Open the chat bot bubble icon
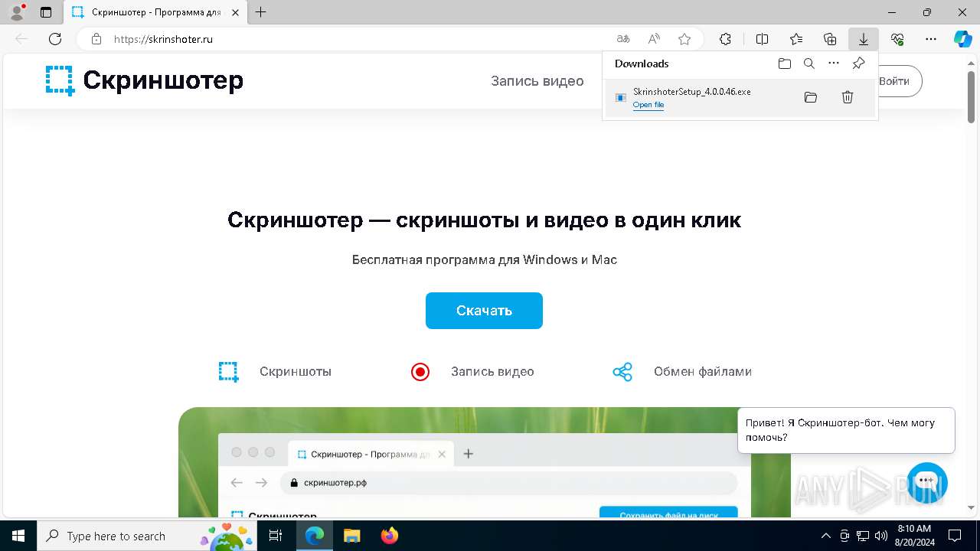Viewport: 980px width, 551px height. [927, 483]
